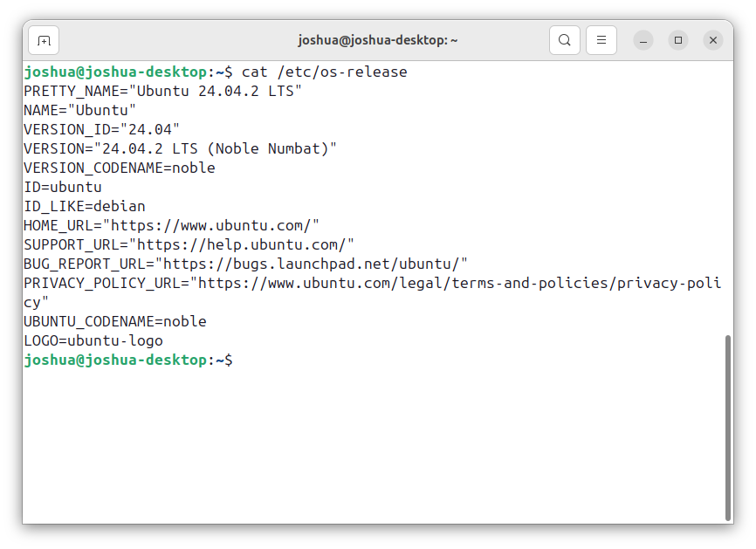756x549 pixels.
Task: Click the VERSION_CODENAME=noble line
Action: tap(120, 168)
